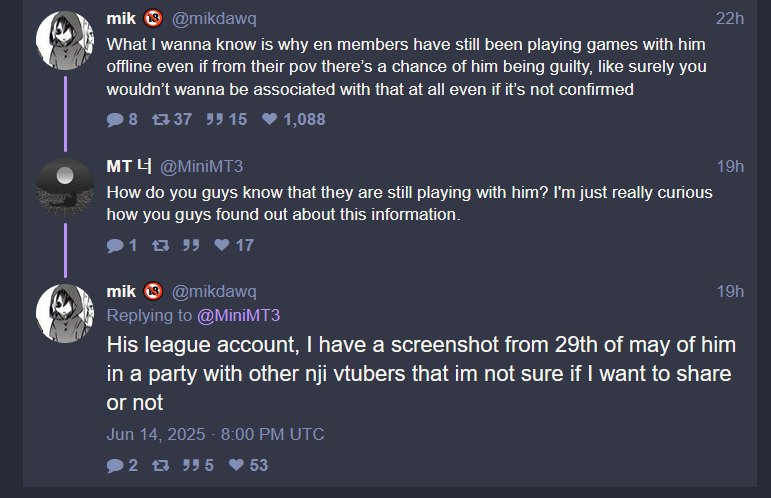Click quote icon showing 5 quotes

191,465
